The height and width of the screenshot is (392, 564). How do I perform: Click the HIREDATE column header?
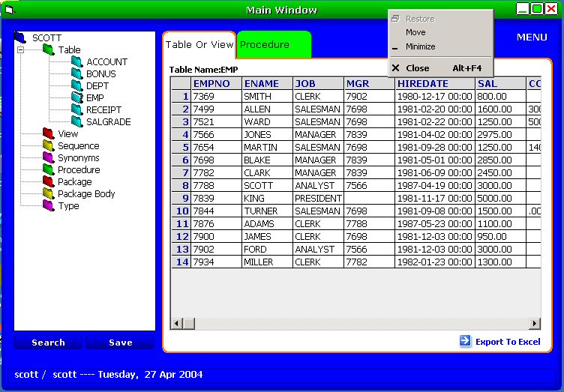coord(435,83)
